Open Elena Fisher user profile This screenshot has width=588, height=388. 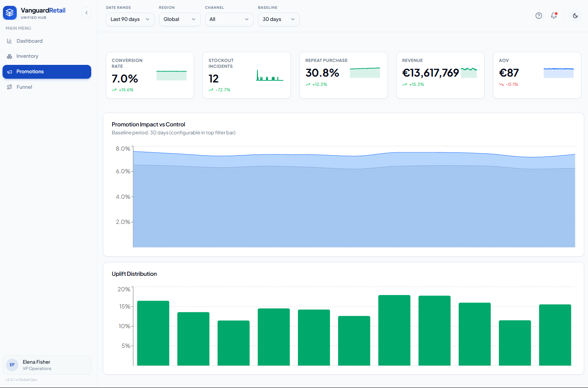pos(47,365)
